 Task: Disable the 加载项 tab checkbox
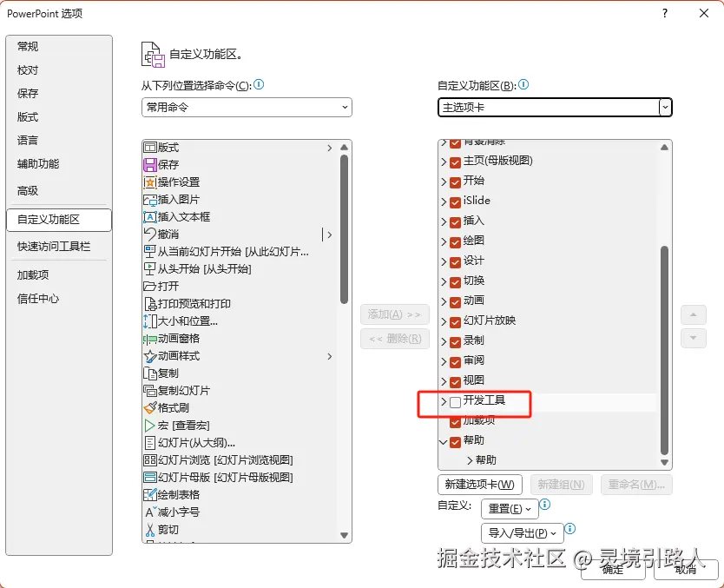click(x=455, y=421)
